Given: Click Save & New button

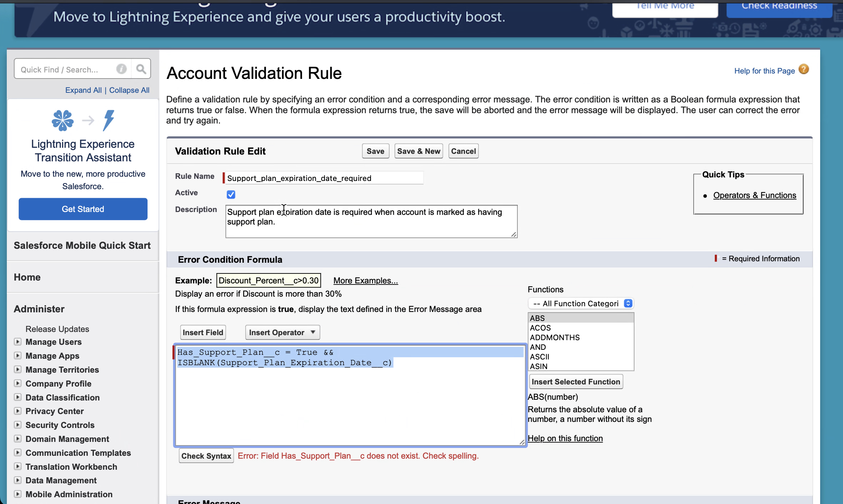Looking at the screenshot, I should (x=418, y=151).
